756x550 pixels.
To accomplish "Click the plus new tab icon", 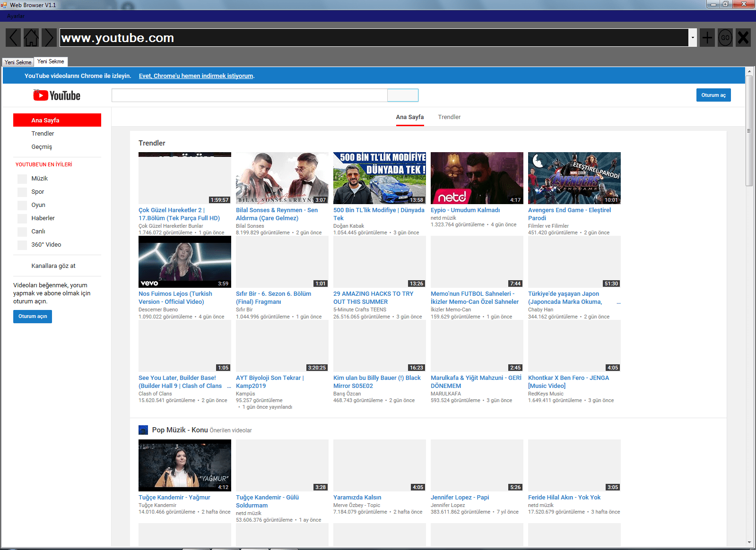I will (707, 37).
